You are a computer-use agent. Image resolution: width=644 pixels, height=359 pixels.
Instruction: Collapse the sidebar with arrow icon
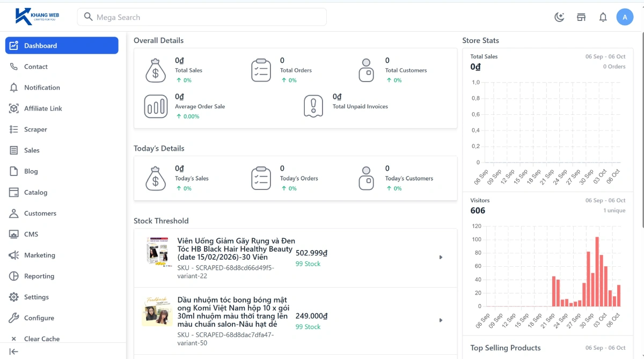(14, 351)
